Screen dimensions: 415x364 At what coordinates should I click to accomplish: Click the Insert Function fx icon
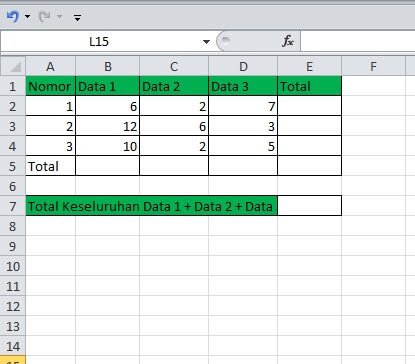point(288,41)
